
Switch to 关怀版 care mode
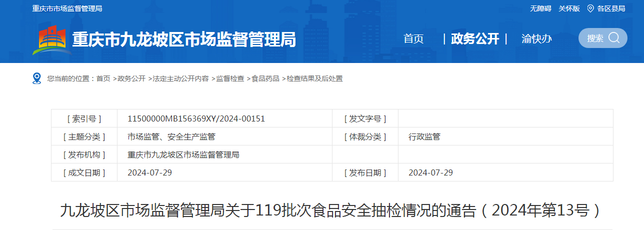pos(569,8)
